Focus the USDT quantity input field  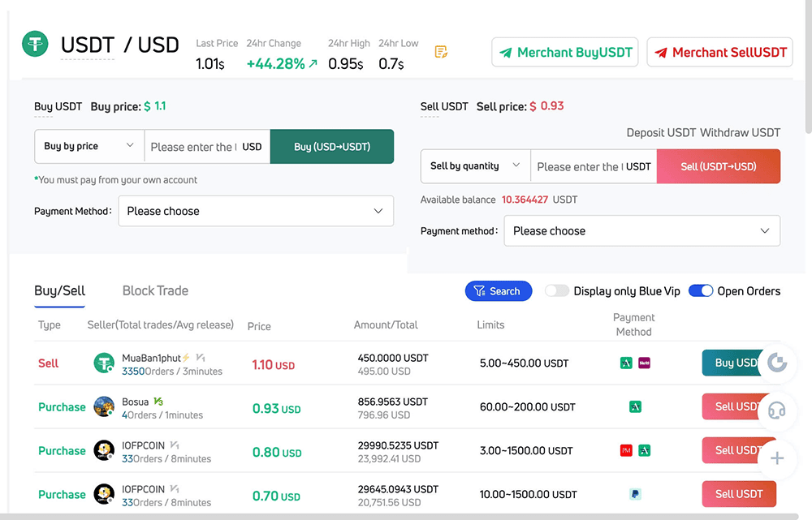pyautogui.click(x=594, y=166)
